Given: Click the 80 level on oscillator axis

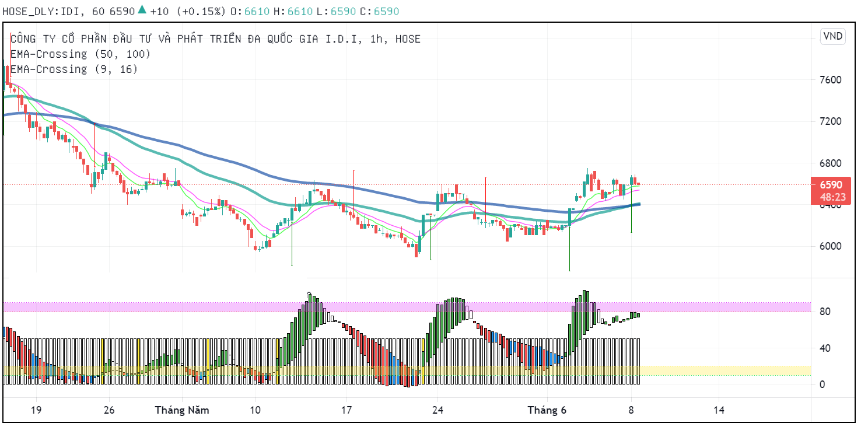Looking at the screenshot, I should pos(825,312).
